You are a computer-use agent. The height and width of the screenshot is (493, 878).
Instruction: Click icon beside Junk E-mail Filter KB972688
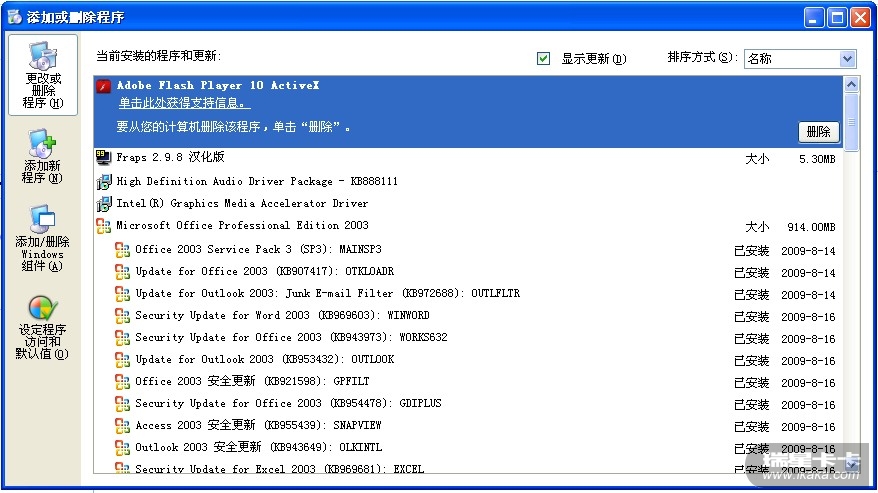[122, 294]
